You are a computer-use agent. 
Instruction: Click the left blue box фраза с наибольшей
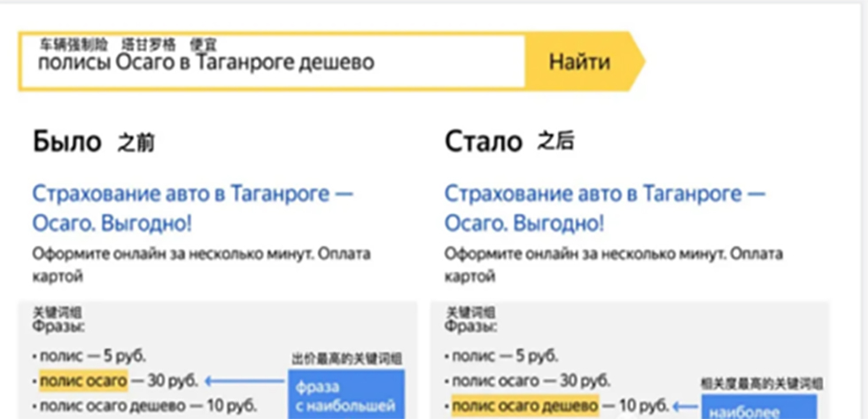[345, 395]
